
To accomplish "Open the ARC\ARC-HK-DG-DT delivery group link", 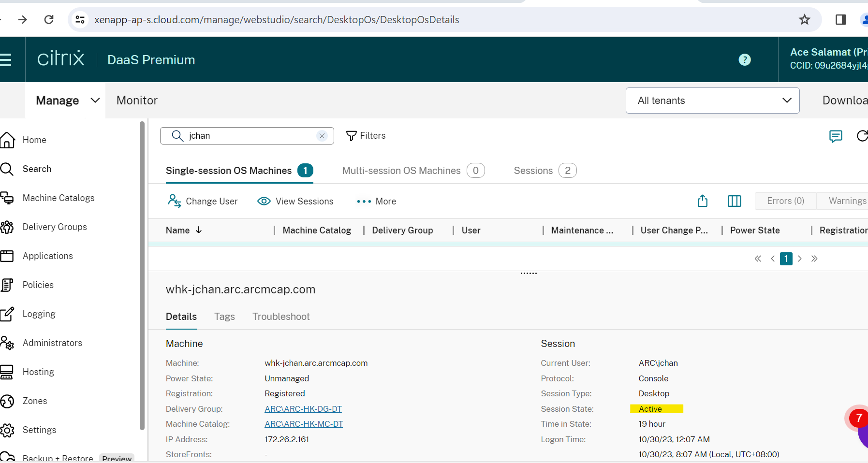I will [303, 408].
